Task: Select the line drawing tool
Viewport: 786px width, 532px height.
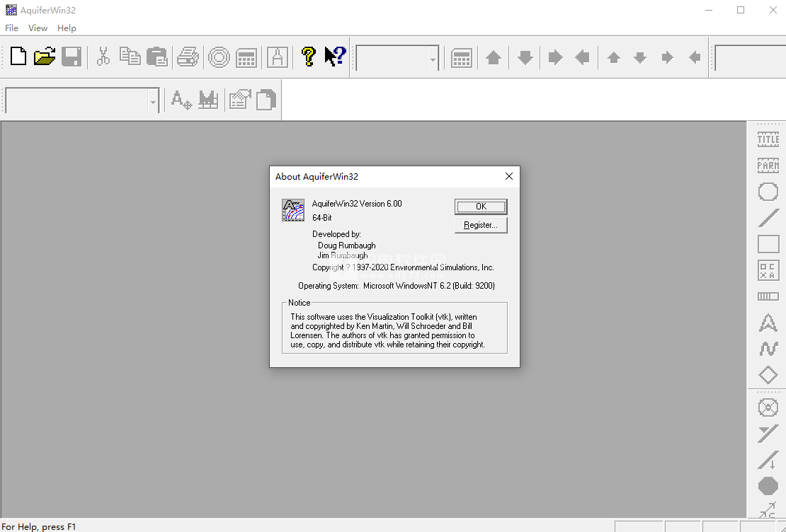Action: tap(768, 218)
